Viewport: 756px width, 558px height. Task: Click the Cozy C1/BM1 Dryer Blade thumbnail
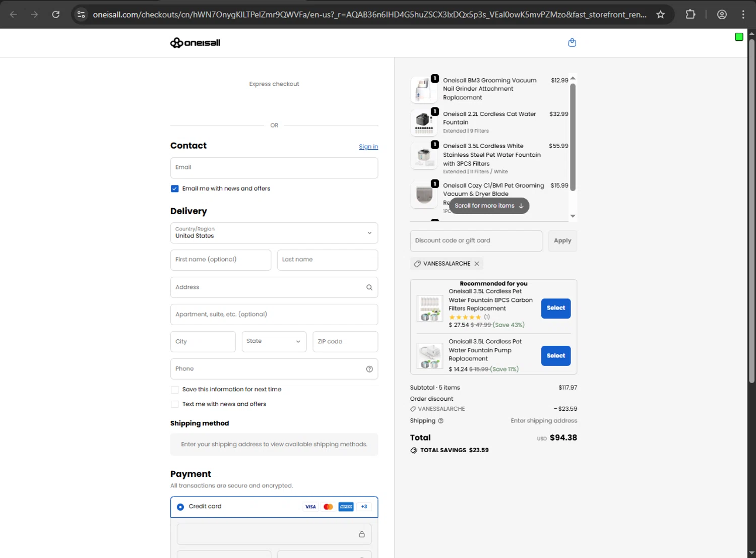pos(424,195)
